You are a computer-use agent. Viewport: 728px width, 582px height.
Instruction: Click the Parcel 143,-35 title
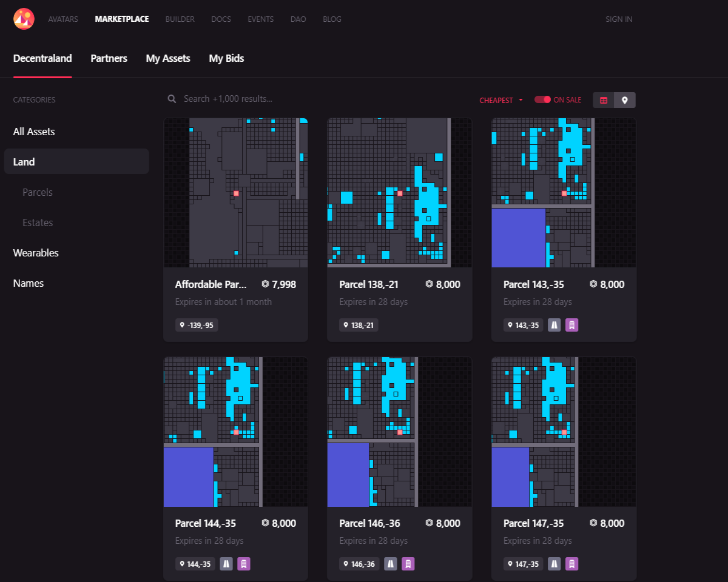[x=533, y=284]
